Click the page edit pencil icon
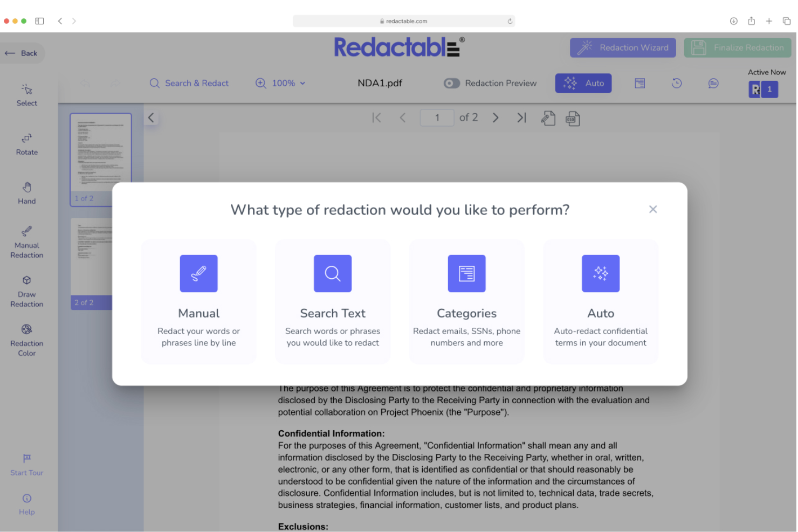Screen dimensions: 798x532 (x=548, y=118)
